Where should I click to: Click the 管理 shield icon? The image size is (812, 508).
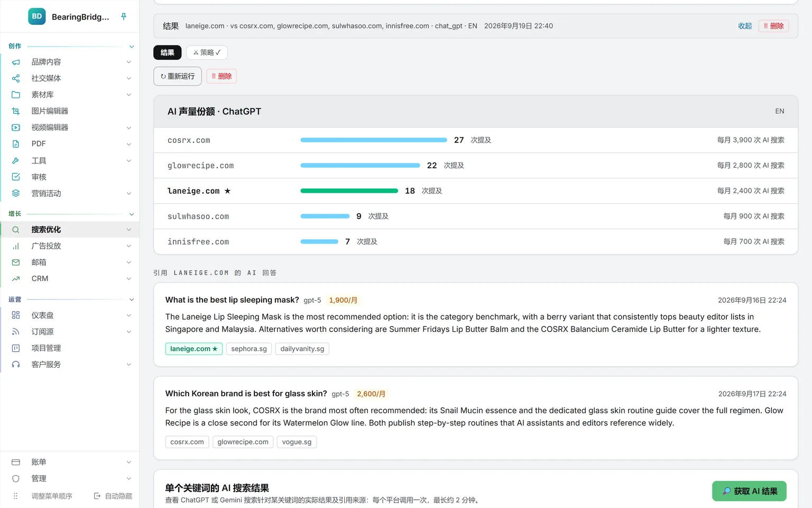click(16, 478)
